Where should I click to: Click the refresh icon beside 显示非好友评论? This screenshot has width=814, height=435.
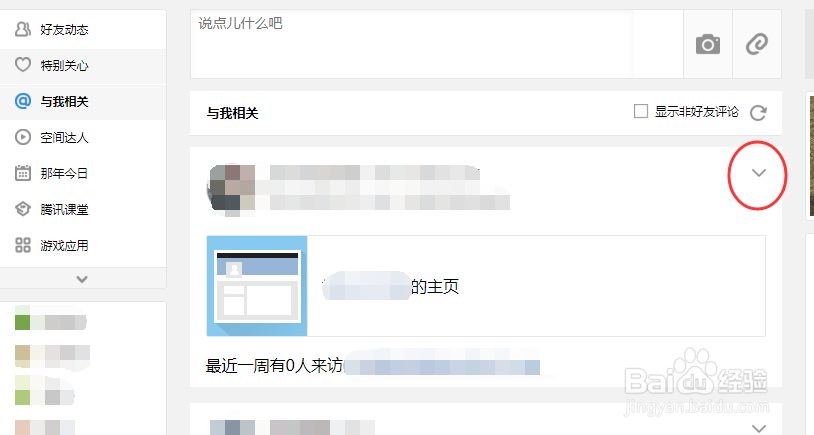[x=758, y=113]
